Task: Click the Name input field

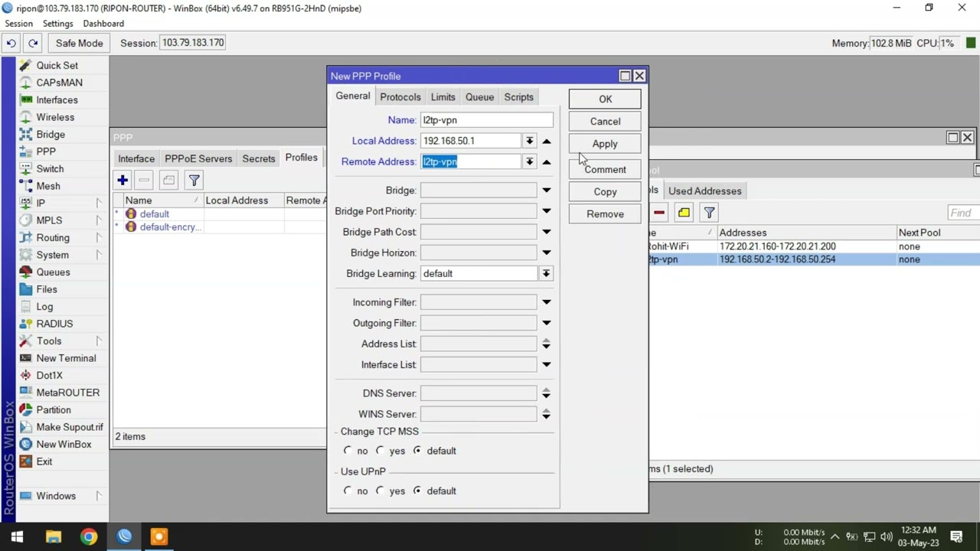Action: pos(487,120)
